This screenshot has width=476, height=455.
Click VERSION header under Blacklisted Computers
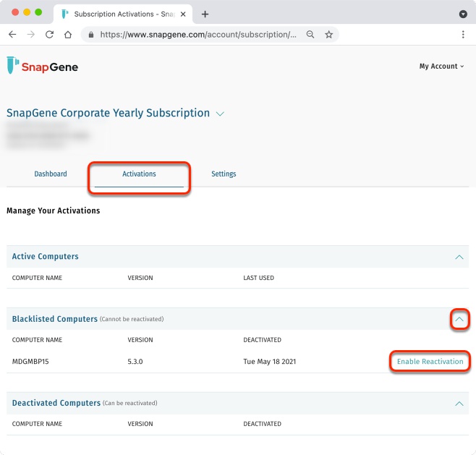coord(140,340)
